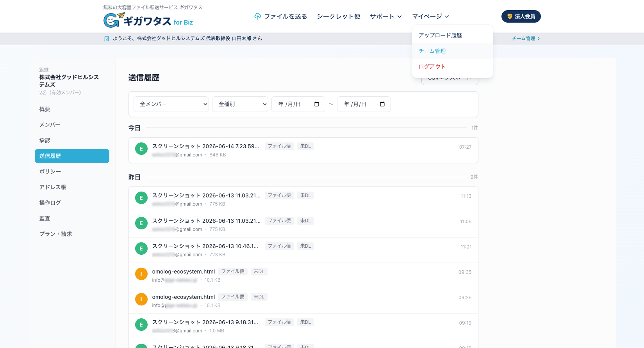This screenshot has width=644, height=348.
Task: Open calendar picker of end date field
Action: tap(382, 104)
